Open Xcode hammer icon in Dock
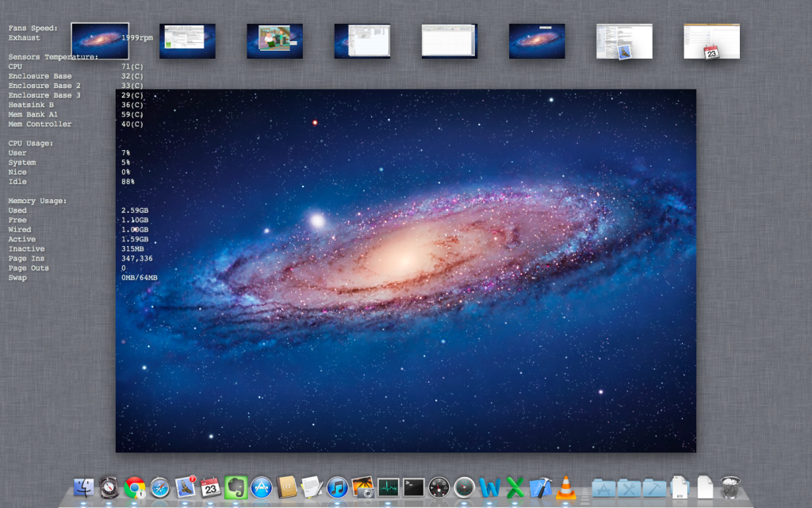The width and height of the screenshot is (812, 508). [x=540, y=487]
